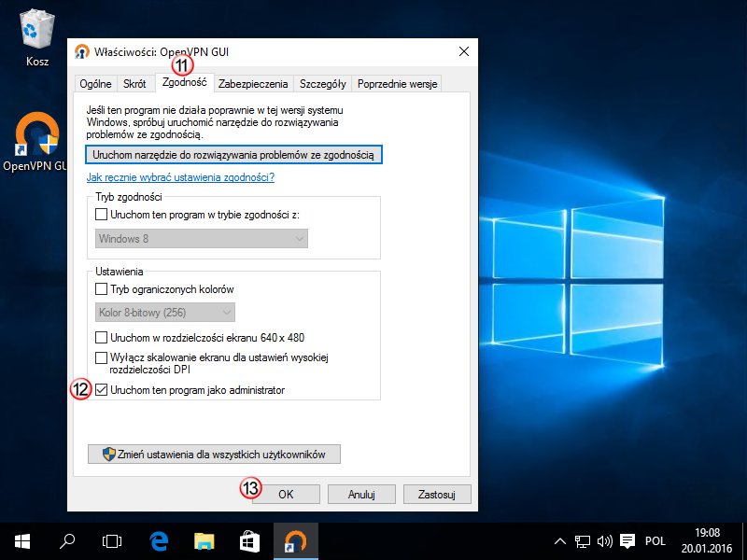Image resolution: width=747 pixels, height=560 pixels.
Task: Open network status tray icon
Action: coord(582,541)
